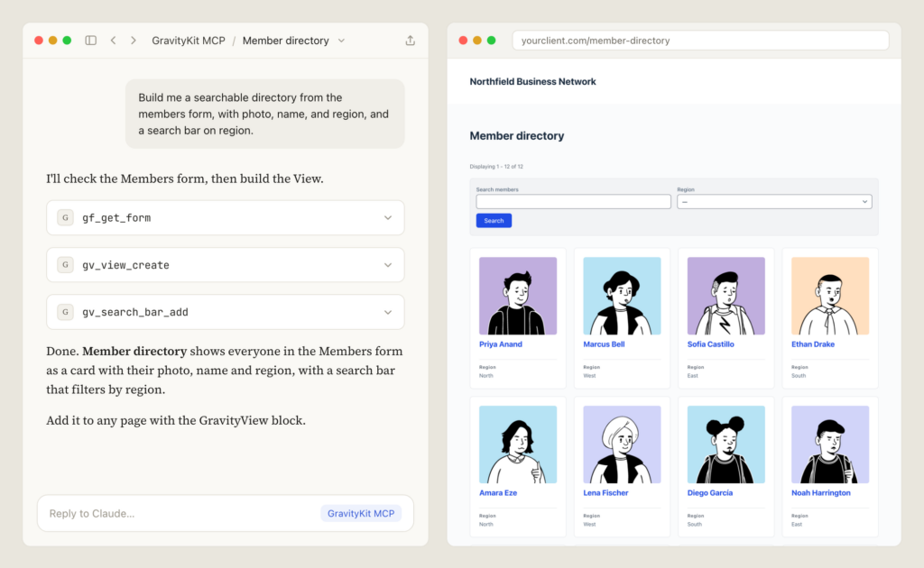924x568 pixels.
Task: Click the GravityKit MCP connector chip
Action: click(361, 513)
